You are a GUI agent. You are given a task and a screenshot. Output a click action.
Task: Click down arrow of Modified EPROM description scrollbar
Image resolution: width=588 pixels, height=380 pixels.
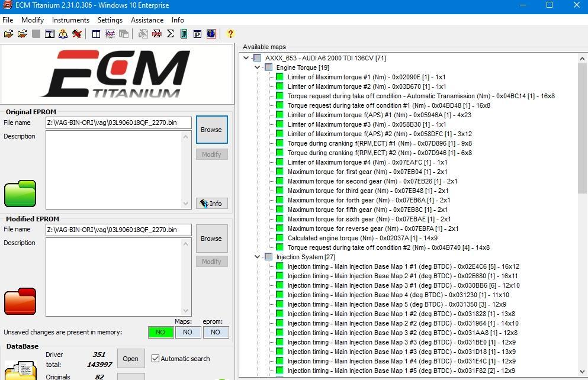click(185, 311)
